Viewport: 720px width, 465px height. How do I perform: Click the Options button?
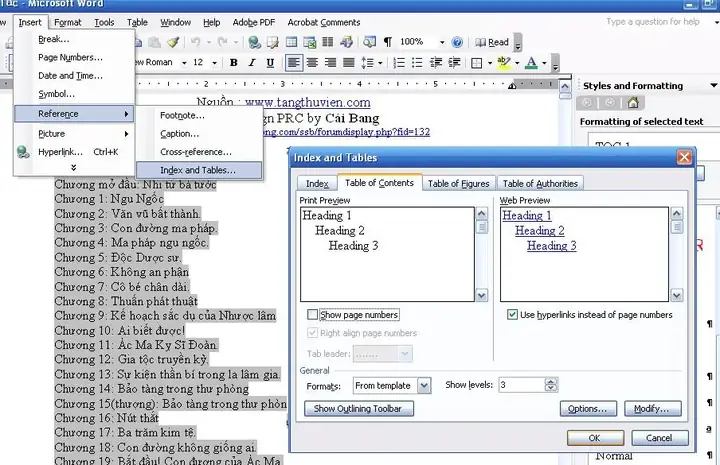[x=588, y=409]
